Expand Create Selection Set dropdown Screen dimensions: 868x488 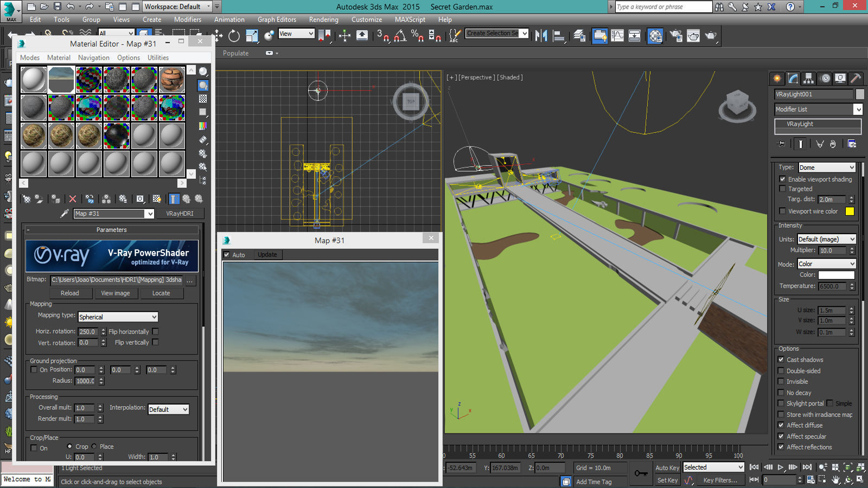[x=497, y=34]
